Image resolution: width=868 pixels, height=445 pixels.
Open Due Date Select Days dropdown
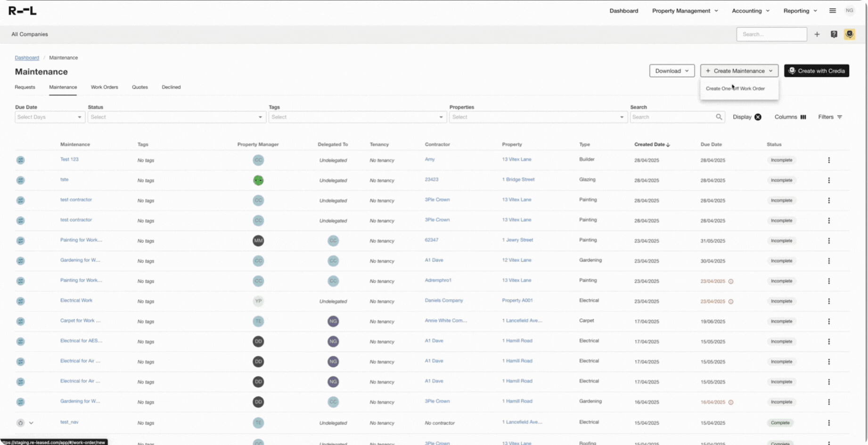click(50, 117)
